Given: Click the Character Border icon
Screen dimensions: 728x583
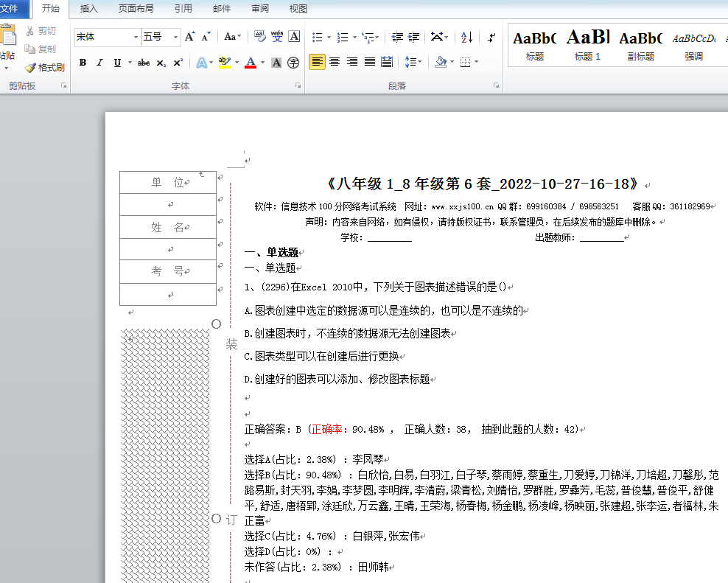Looking at the screenshot, I should coord(294,37).
